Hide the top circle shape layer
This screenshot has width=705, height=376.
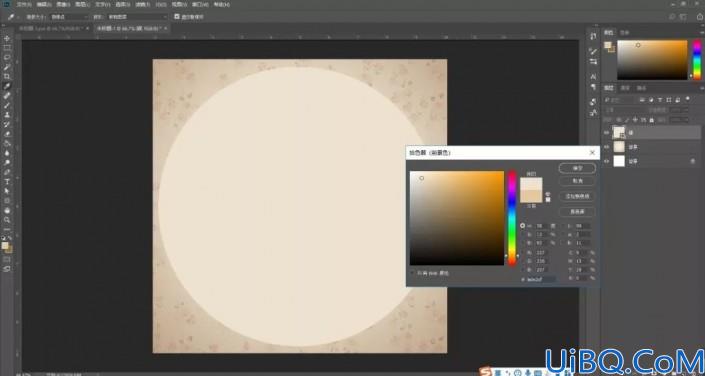(x=607, y=133)
